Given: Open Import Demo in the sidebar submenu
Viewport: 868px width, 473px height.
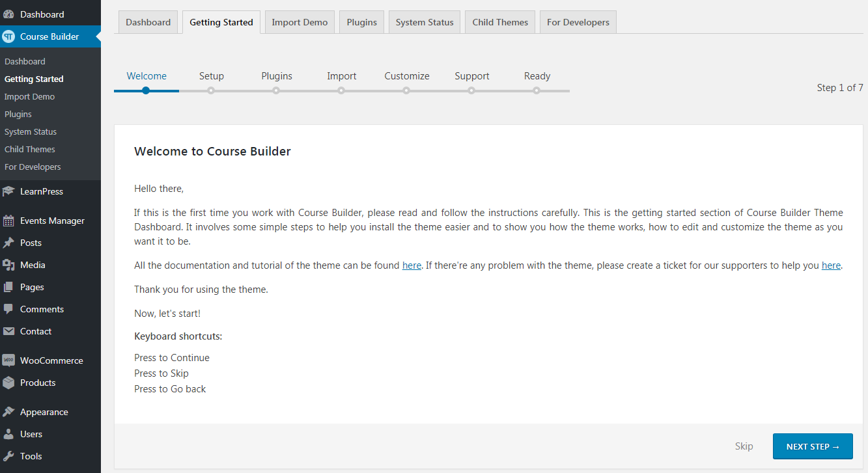Looking at the screenshot, I should (x=29, y=96).
